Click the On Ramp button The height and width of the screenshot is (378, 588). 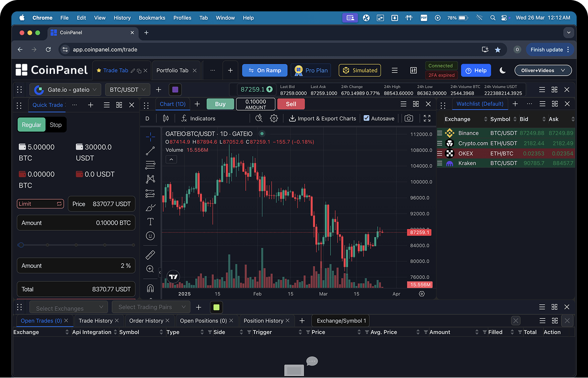point(265,70)
